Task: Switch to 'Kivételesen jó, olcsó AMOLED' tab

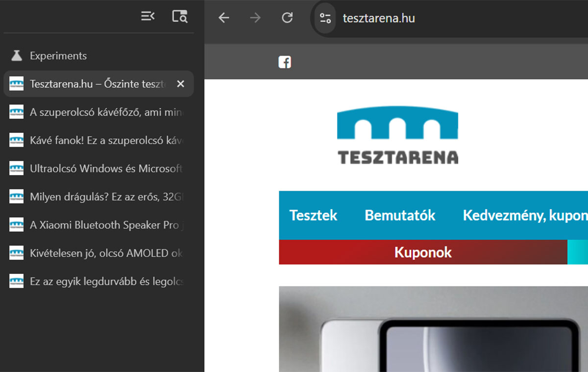Action: (x=105, y=253)
